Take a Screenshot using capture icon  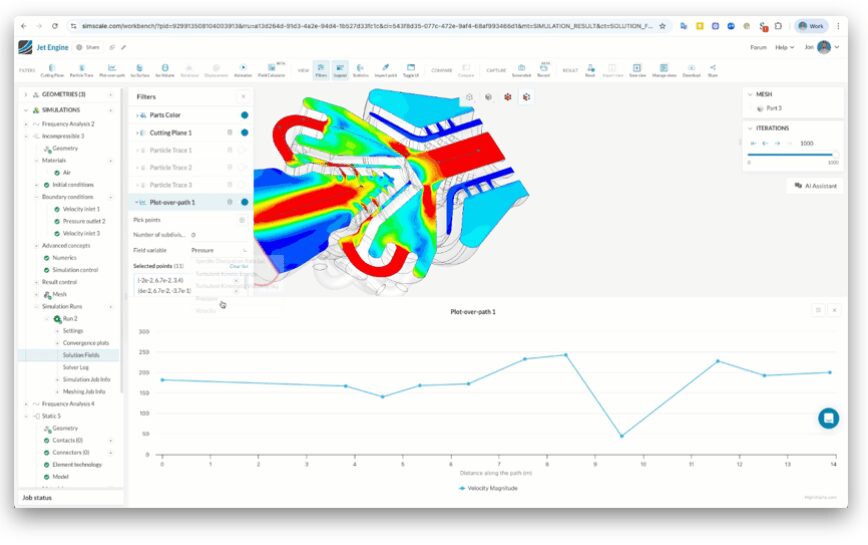(521, 70)
